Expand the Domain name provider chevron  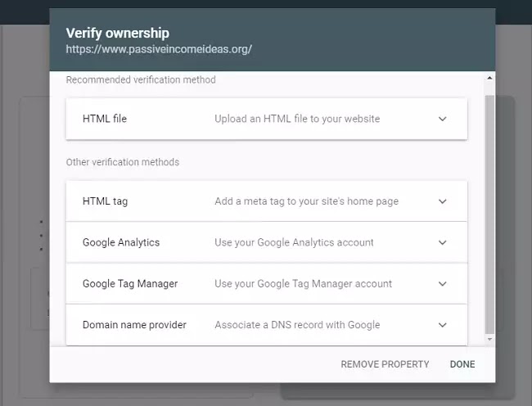[442, 325]
